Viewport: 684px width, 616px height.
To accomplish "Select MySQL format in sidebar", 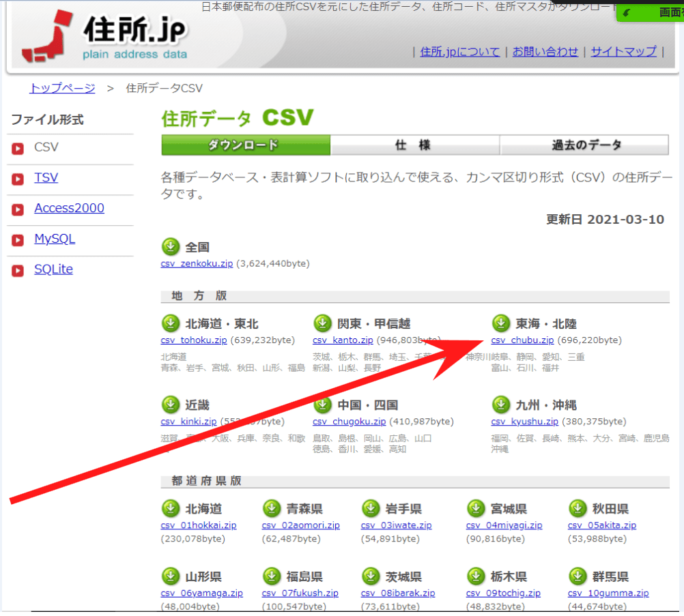I will click(x=55, y=239).
